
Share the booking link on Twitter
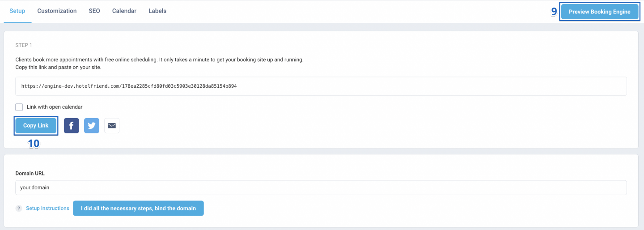[92, 126]
